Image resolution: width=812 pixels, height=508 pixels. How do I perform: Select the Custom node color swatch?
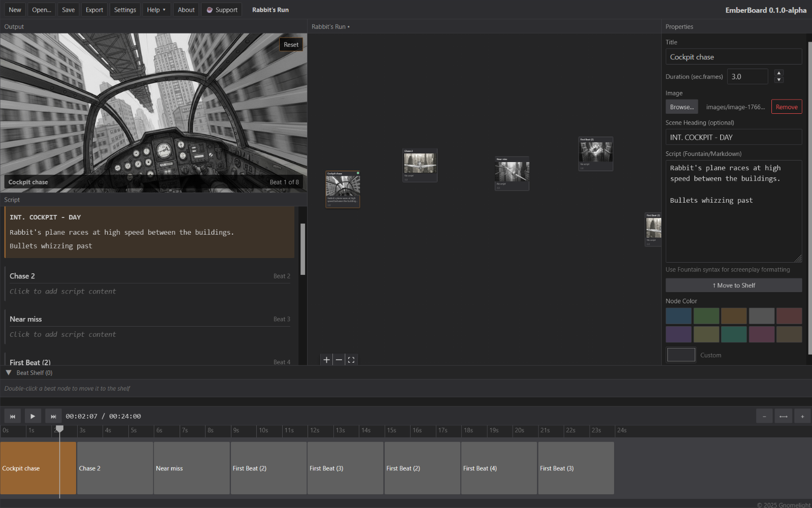[681, 355]
